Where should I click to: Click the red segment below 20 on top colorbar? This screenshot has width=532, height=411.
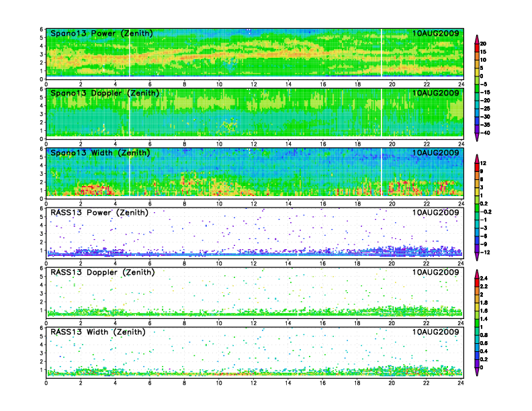point(477,48)
